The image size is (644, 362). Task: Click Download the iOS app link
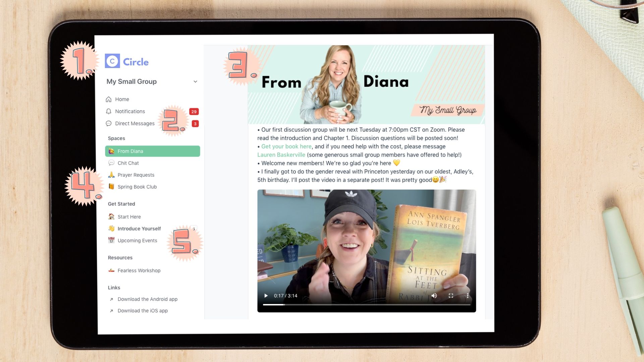(143, 311)
